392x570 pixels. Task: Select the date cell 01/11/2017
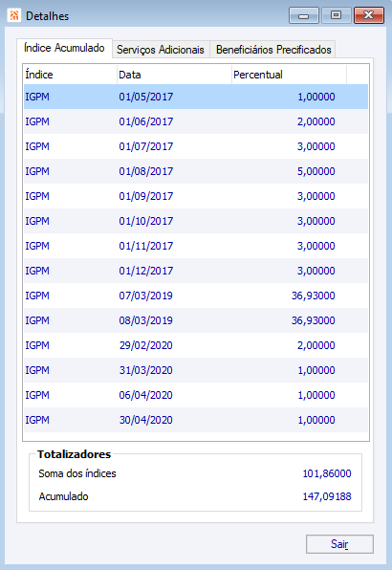pos(145,246)
